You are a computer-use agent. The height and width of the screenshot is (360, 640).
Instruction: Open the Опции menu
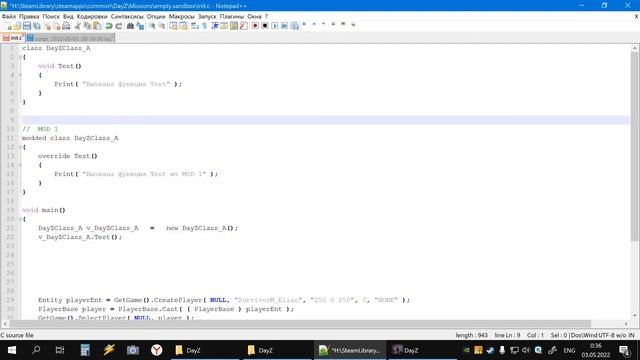(x=156, y=16)
